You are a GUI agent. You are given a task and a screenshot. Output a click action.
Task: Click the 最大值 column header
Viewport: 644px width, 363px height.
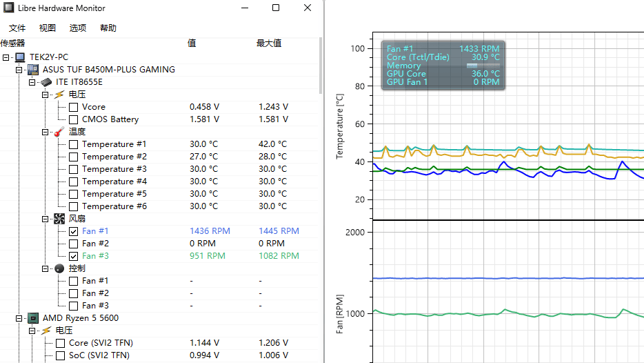pos(269,43)
